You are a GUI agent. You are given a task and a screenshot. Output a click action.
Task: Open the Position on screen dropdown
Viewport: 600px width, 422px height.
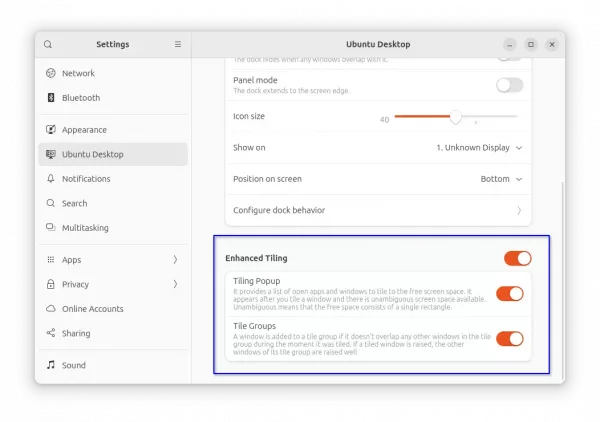[501, 179]
